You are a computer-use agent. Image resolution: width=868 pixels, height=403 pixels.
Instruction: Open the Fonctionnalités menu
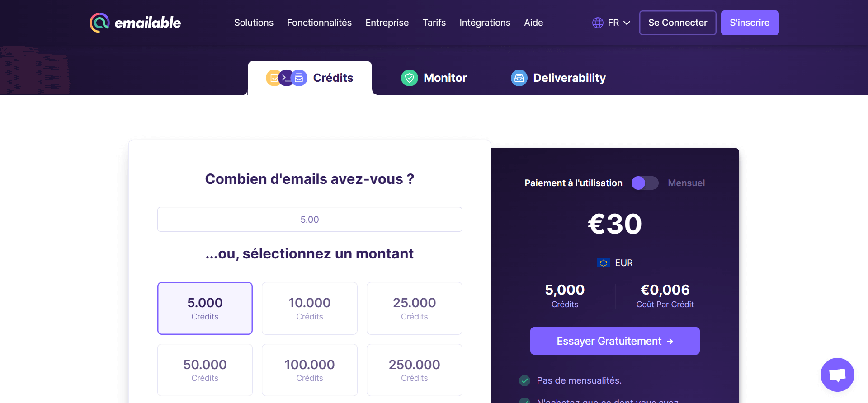click(319, 23)
